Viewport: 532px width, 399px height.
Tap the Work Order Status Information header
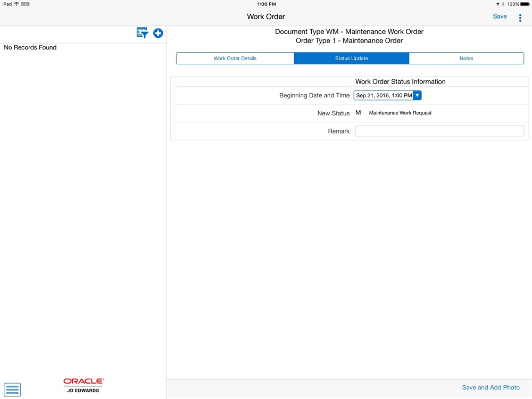click(401, 81)
